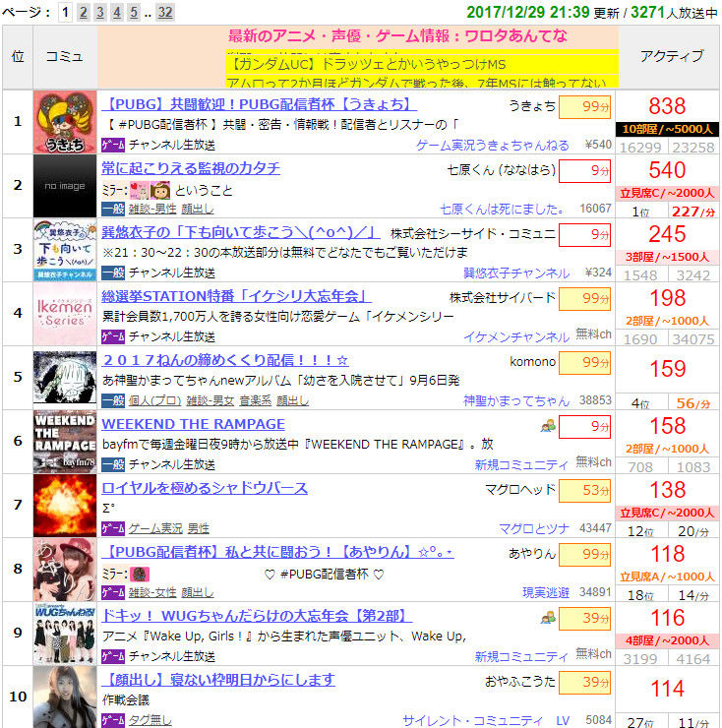Select 音楽系 tag in row 5
The height and width of the screenshot is (728, 722).
click(x=255, y=401)
